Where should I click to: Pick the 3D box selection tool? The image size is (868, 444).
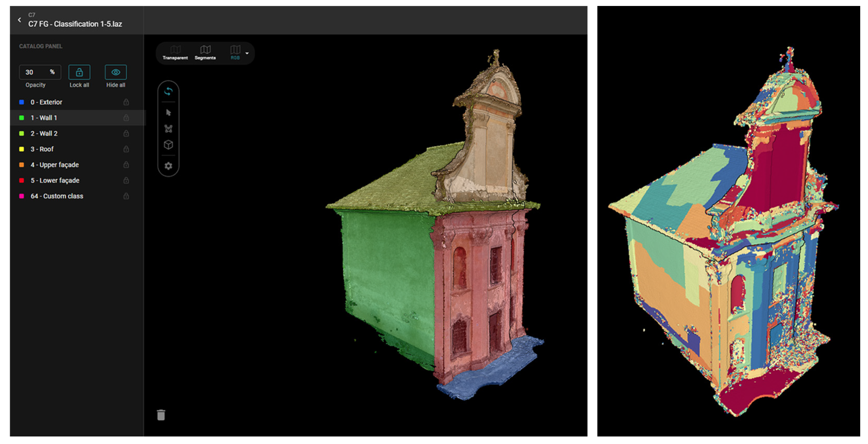tap(168, 145)
